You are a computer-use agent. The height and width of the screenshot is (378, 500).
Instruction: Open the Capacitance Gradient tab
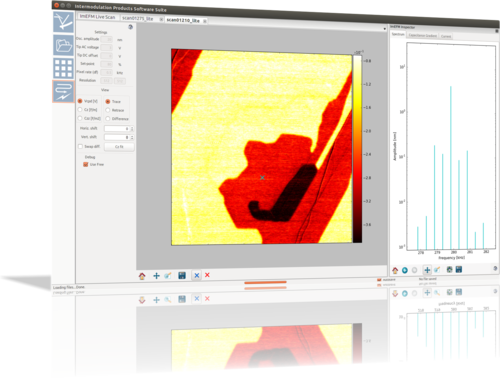click(x=423, y=35)
